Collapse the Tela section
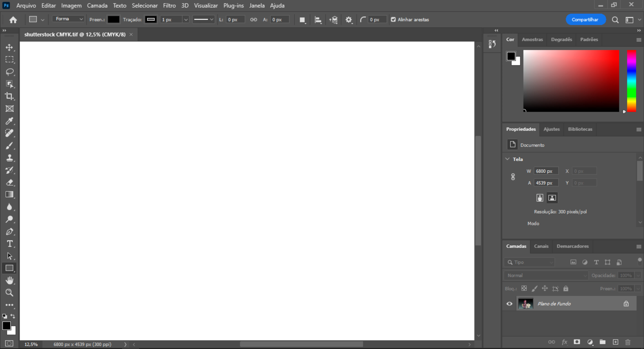The image size is (644, 349). click(x=507, y=159)
